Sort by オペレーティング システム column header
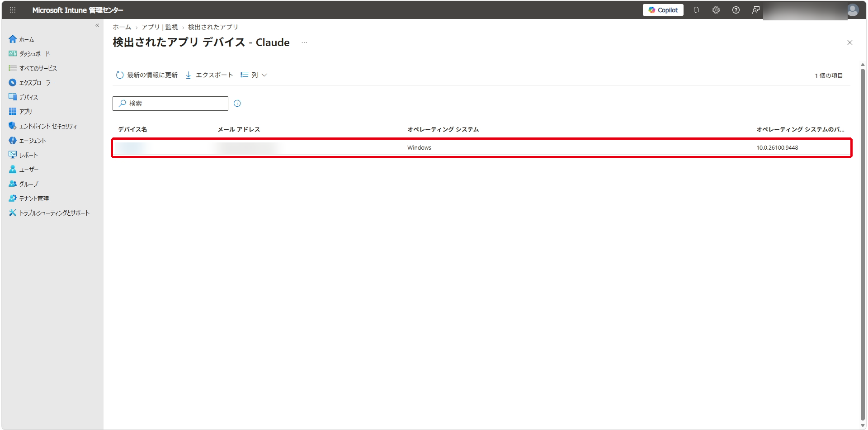This screenshot has width=868, height=430. [443, 129]
